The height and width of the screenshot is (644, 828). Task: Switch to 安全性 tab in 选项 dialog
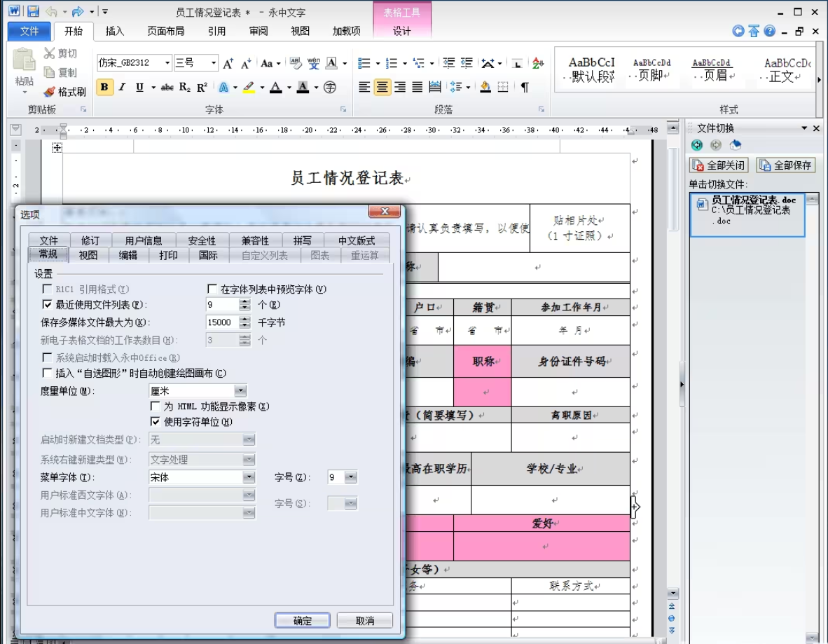click(x=202, y=241)
